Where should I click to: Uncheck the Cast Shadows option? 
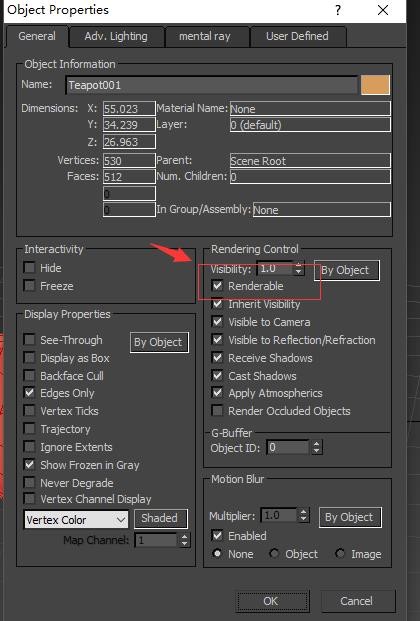coord(217,375)
